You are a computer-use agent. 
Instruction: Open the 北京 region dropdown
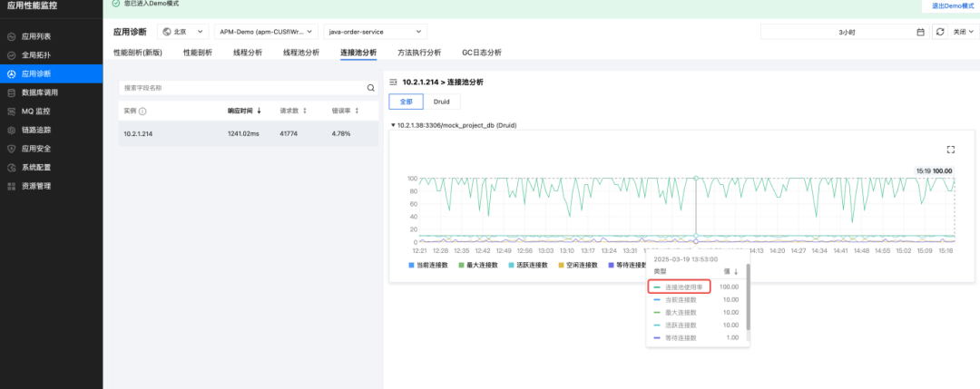point(183,31)
